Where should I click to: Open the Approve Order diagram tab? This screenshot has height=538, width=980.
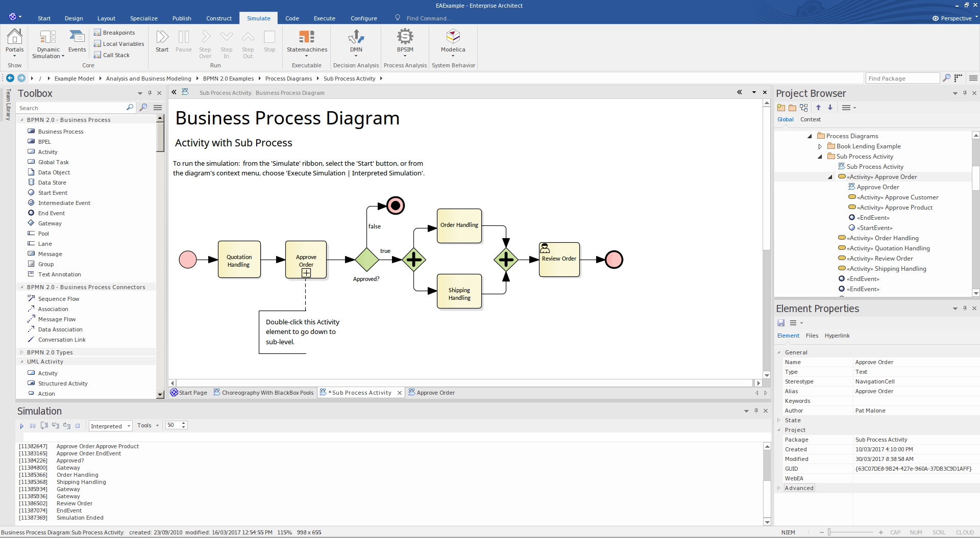pyautogui.click(x=435, y=393)
